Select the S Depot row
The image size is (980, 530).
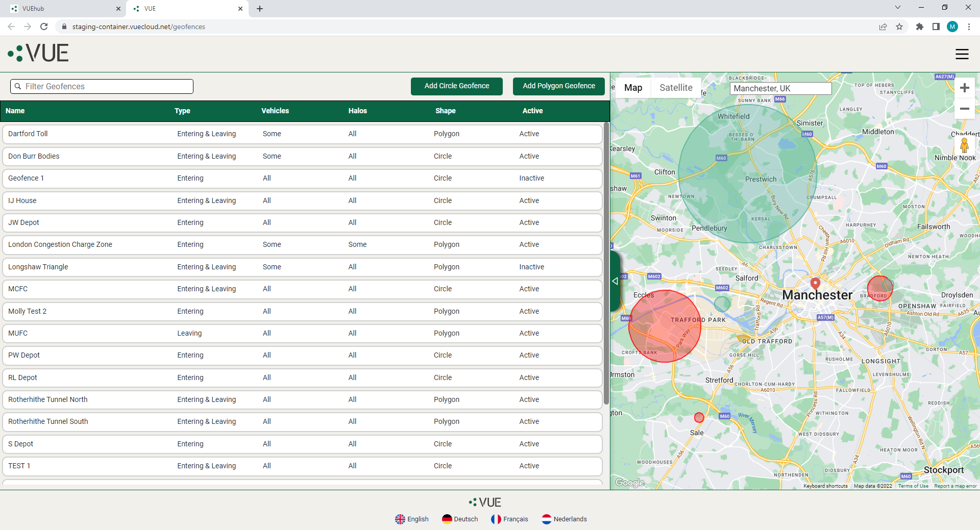[x=302, y=444]
